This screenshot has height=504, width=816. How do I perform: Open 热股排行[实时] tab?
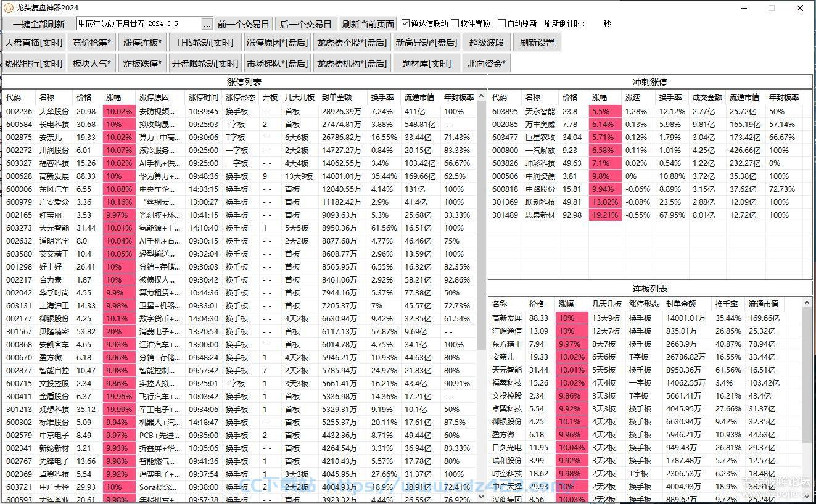[x=34, y=63]
